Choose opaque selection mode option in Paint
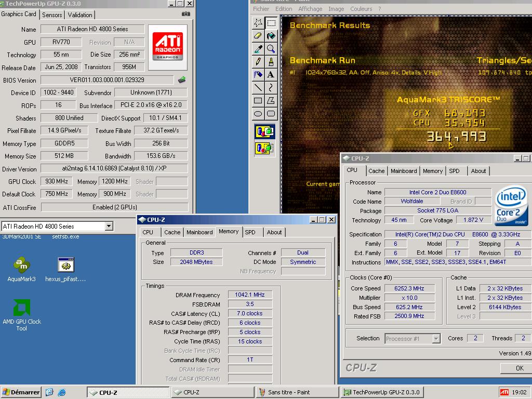 point(264,131)
